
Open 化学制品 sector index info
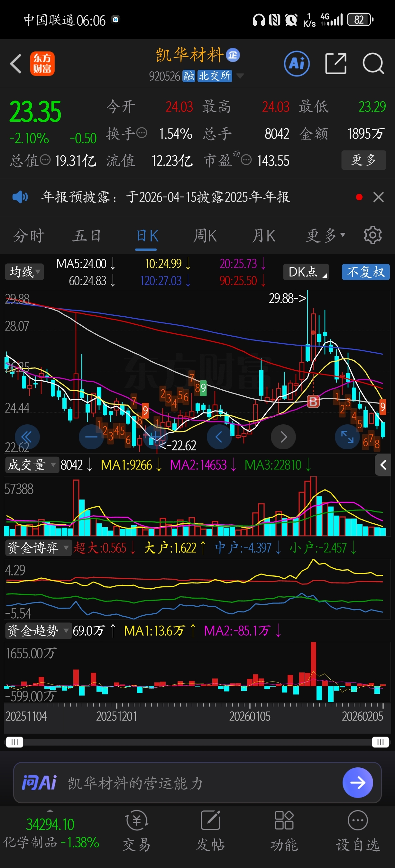[x=51, y=833]
